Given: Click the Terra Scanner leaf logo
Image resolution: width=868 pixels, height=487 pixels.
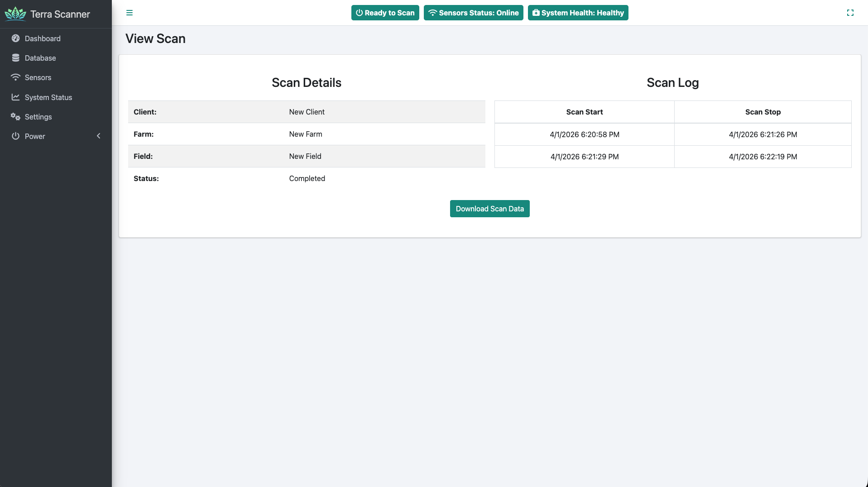Looking at the screenshot, I should (x=15, y=14).
